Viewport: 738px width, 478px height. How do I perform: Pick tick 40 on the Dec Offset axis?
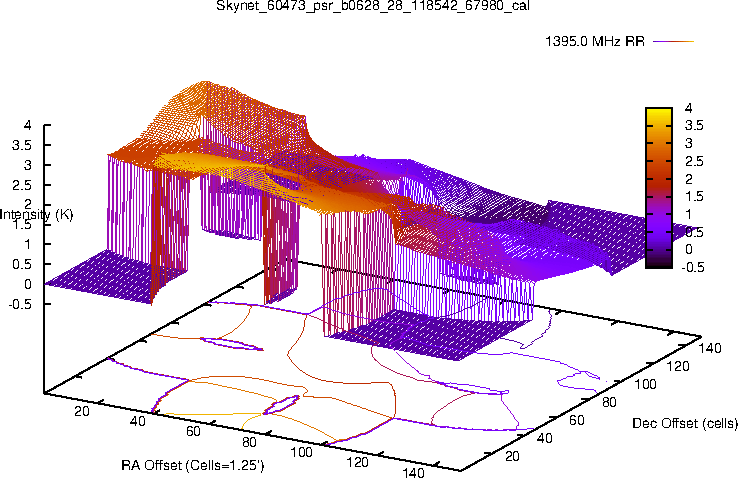pyautogui.click(x=545, y=438)
